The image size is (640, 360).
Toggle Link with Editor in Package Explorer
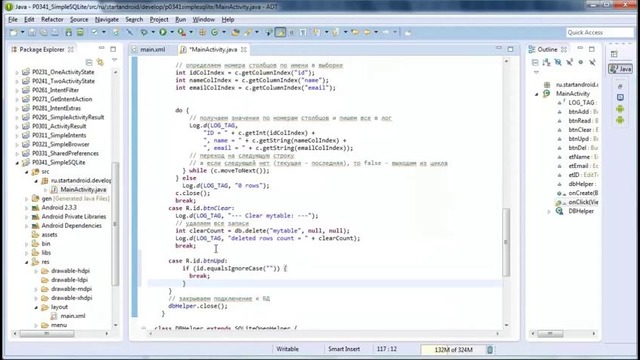pyautogui.click(x=100, y=62)
